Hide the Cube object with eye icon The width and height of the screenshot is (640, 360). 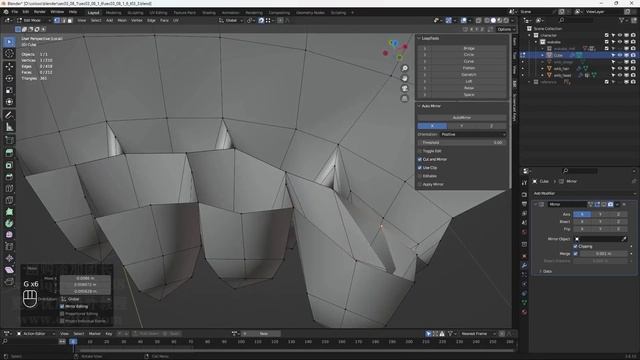pyautogui.click(x=620, y=55)
